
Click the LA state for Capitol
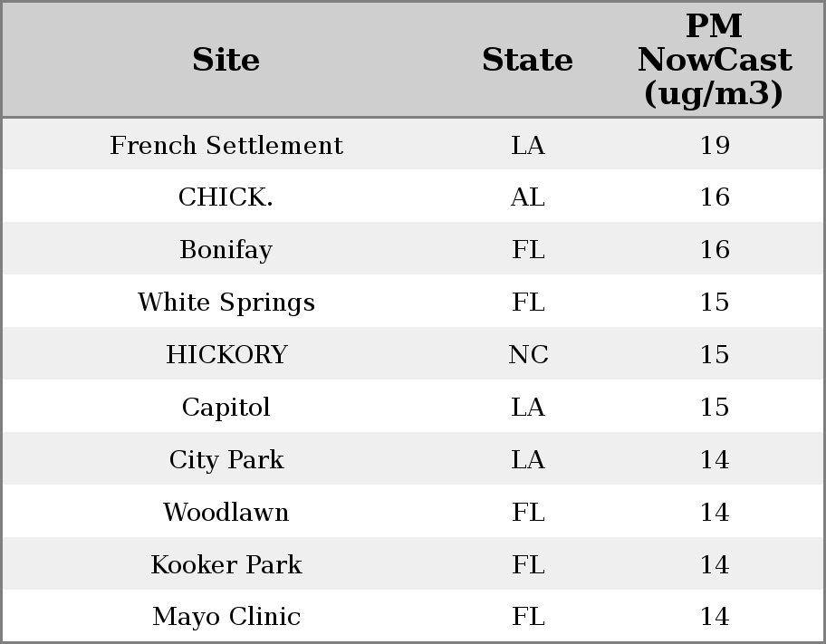click(x=528, y=408)
